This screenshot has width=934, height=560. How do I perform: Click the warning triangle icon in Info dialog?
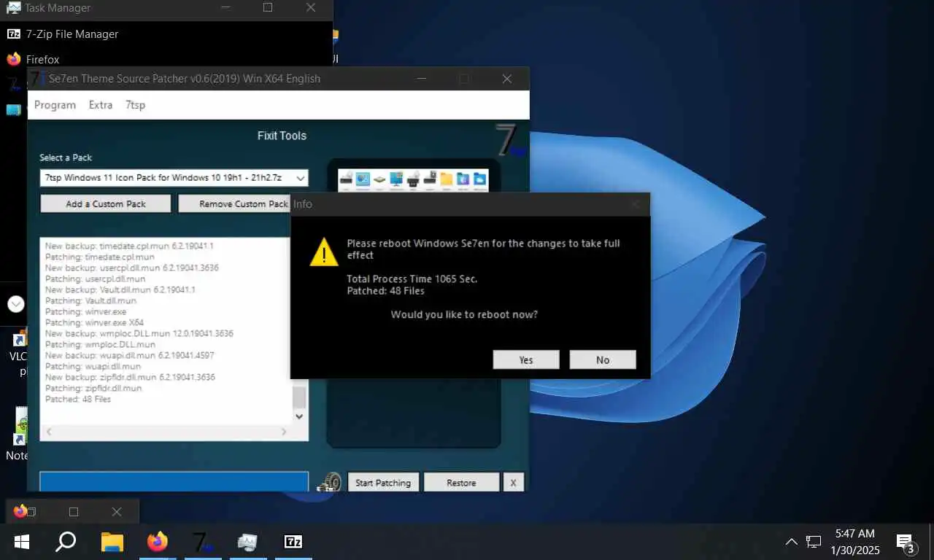[x=323, y=251]
